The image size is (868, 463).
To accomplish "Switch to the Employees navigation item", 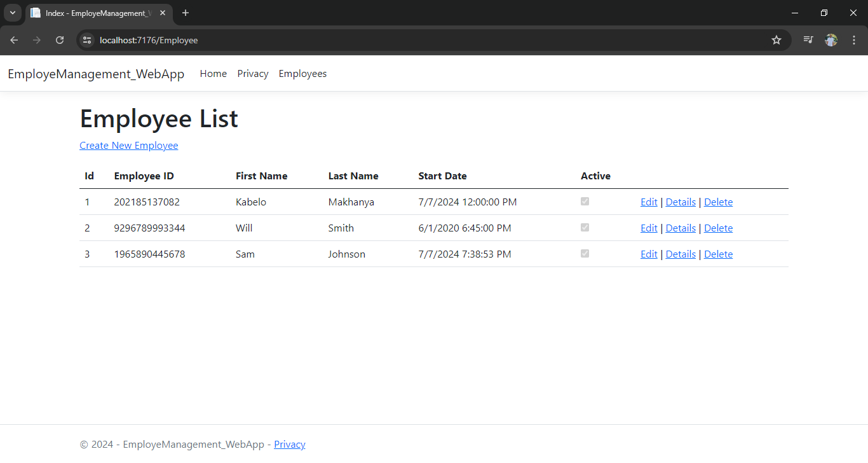I will pyautogui.click(x=302, y=73).
